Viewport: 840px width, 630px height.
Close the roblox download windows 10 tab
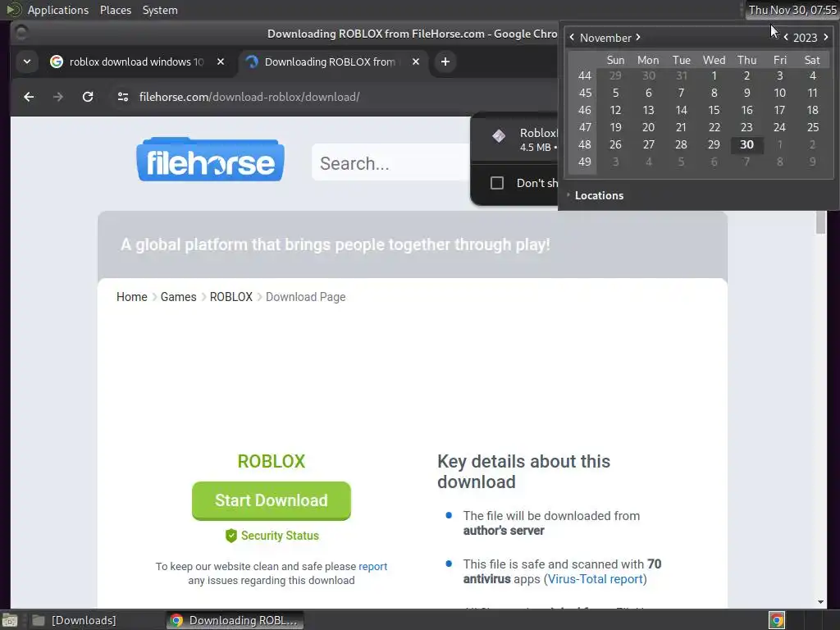tap(221, 62)
